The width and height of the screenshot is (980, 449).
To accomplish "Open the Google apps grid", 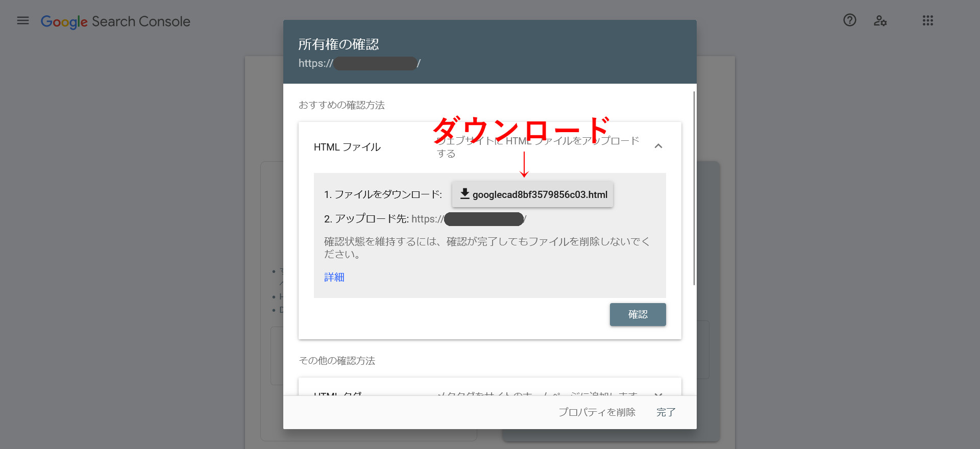I will [x=928, y=20].
